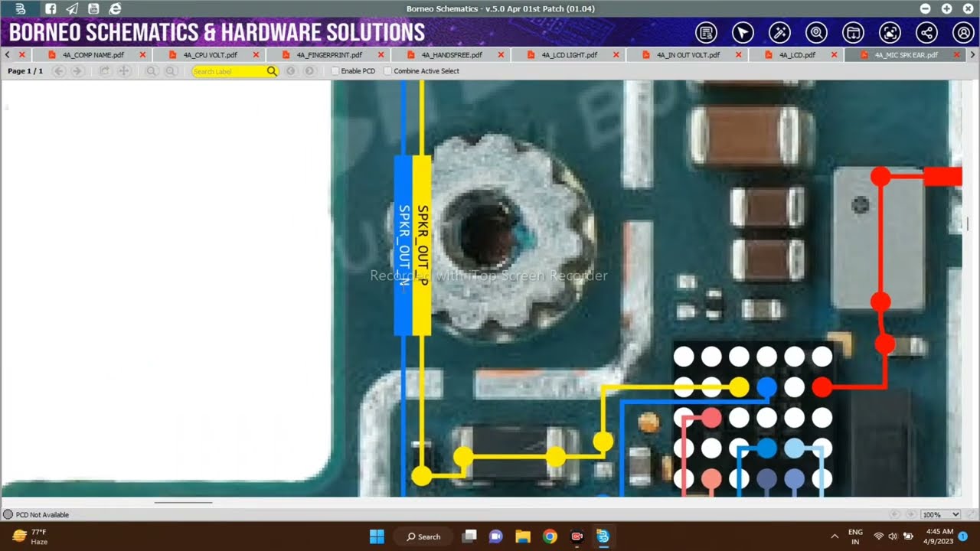Activate the magic wand tool
The height and width of the screenshot is (551, 980).
click(x=779, y=33)
